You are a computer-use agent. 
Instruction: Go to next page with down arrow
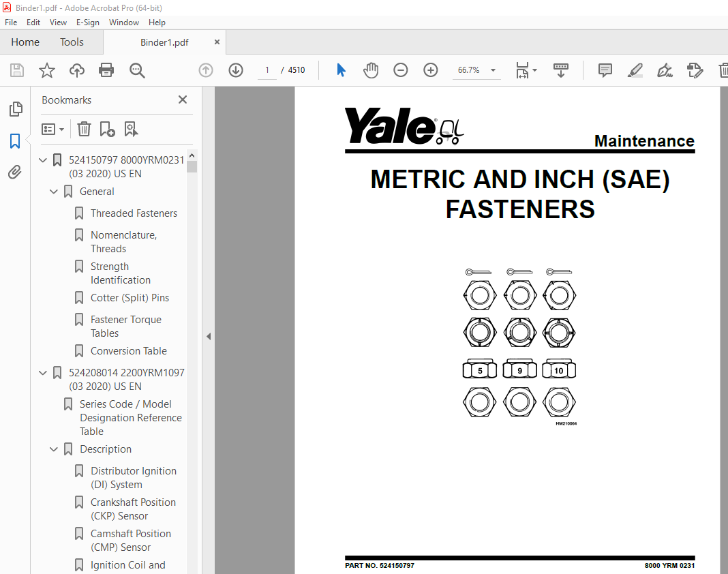coord(236,70)
